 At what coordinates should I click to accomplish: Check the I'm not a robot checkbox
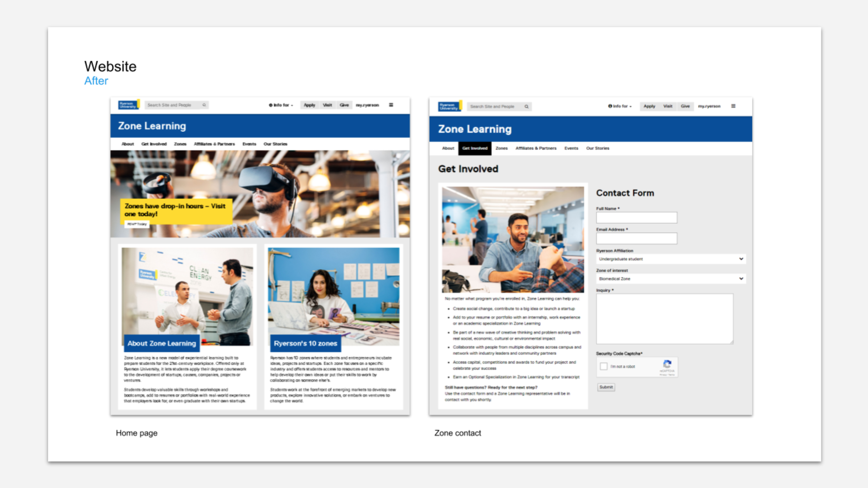[x=604, y=367]
